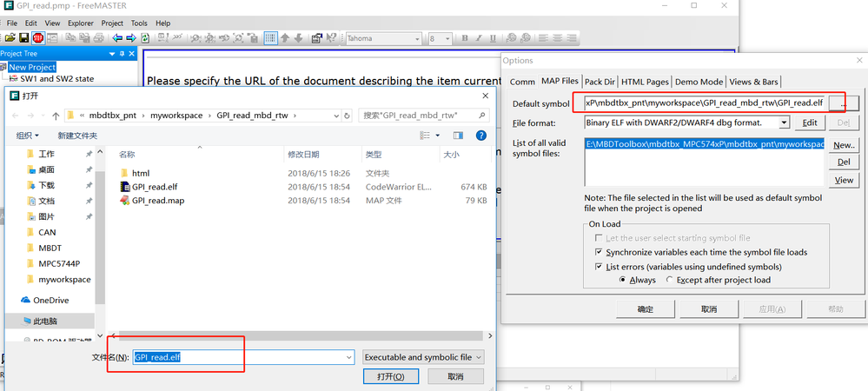The height and width of the screenshot is (391, 868).
Task: Select 'Except after project load' radio button
Action: [669, 280]
